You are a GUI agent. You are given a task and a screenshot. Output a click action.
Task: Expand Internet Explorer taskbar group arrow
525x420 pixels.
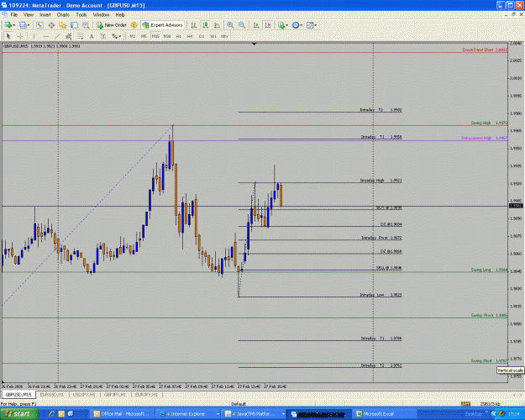(218, 414)
